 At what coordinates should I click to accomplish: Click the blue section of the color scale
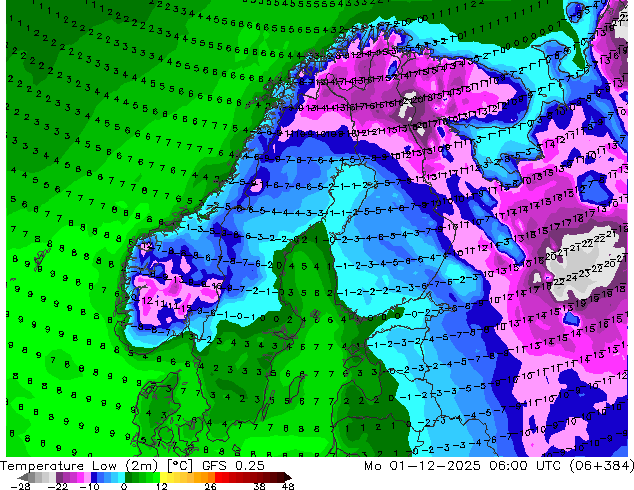[x=108, y=477]
